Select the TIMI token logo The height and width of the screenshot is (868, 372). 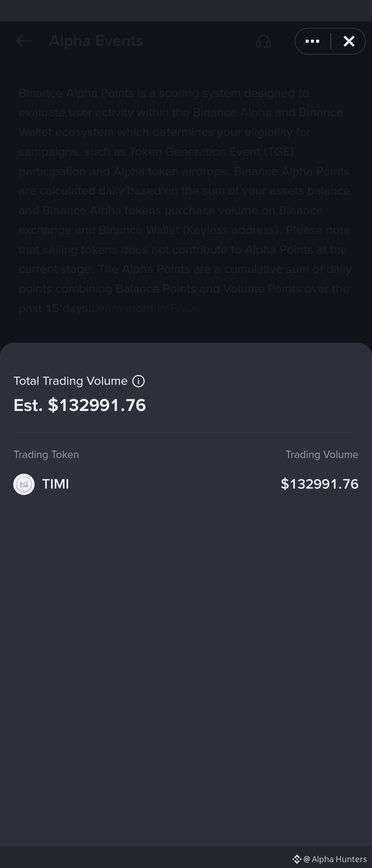click(24, 484)
